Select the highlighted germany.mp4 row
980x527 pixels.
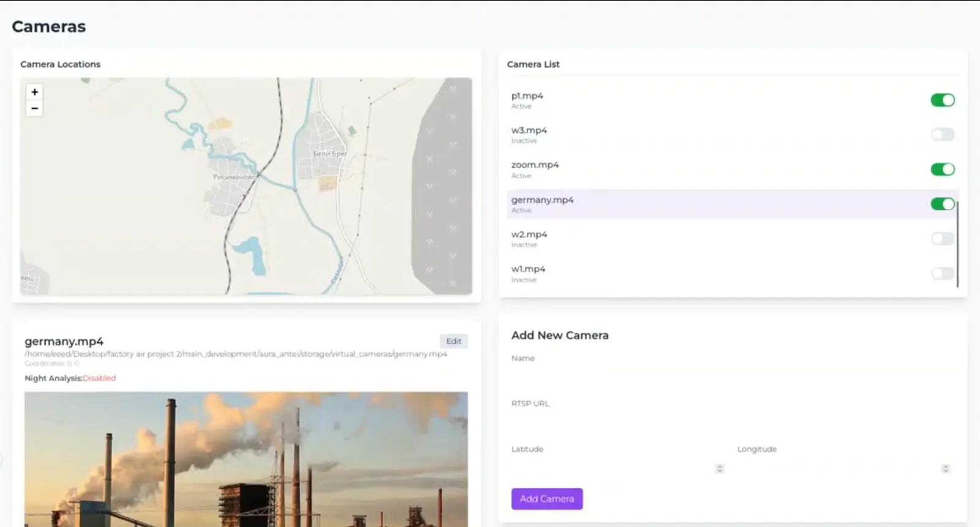tap(733, 204)
